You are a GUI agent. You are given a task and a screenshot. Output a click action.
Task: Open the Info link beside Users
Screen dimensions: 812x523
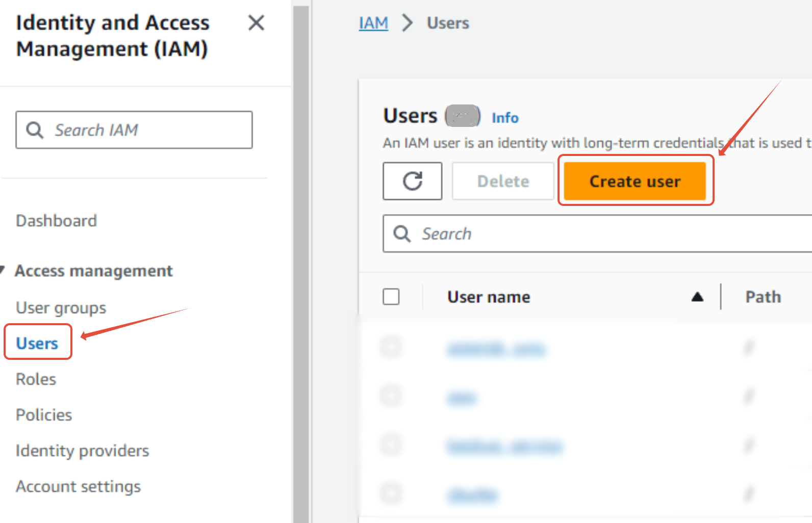tap(505, 118)
